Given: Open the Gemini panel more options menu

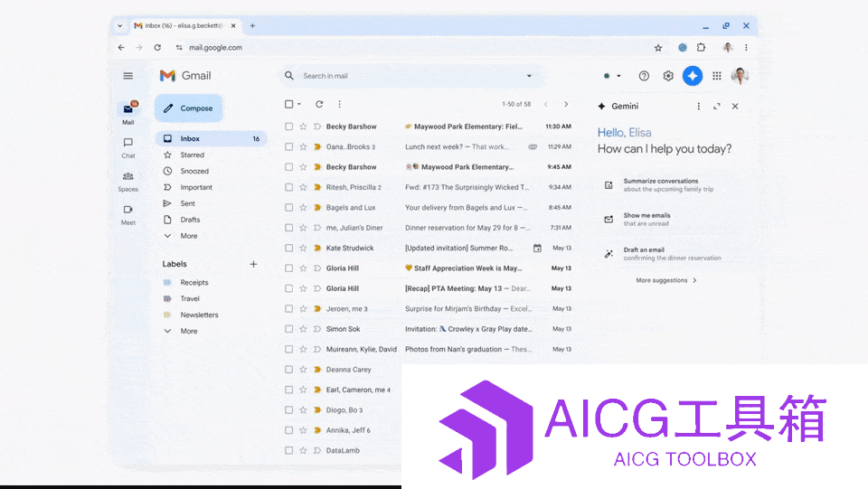Looking at the screenshot, I should click(x=699, y=107).
